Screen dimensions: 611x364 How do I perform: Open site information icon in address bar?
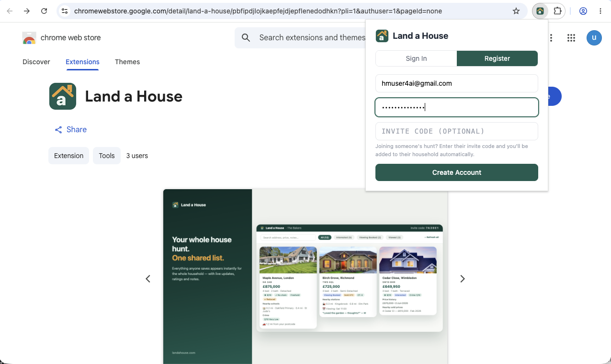pyautogui.click(x=65, y=11)
